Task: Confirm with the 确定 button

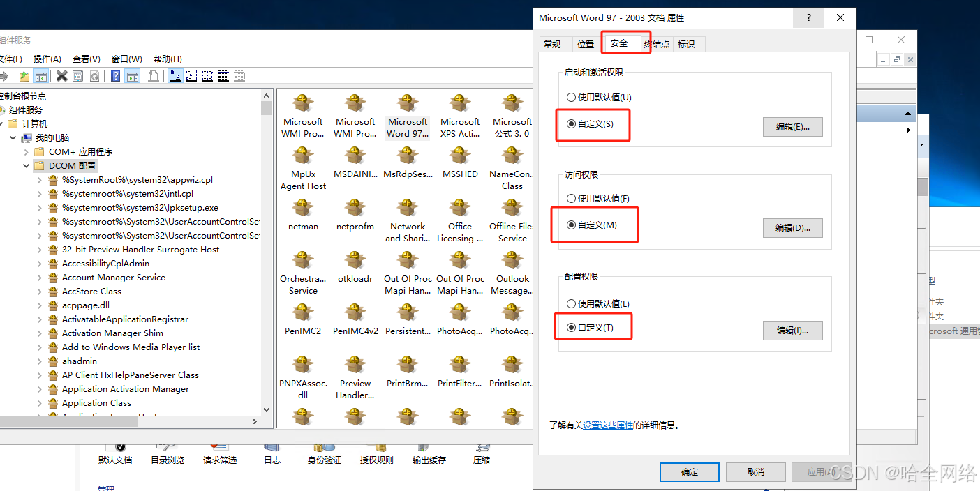Action: 690,472
